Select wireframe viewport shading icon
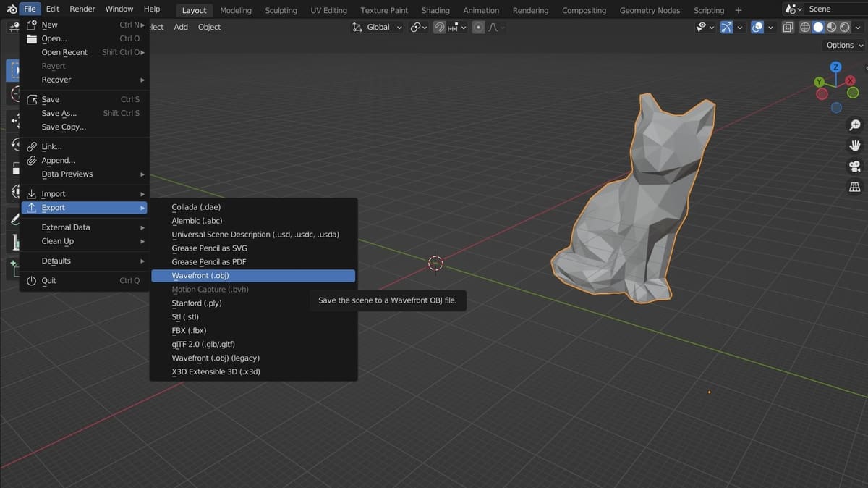868x488 pixels. pos(807,28)
